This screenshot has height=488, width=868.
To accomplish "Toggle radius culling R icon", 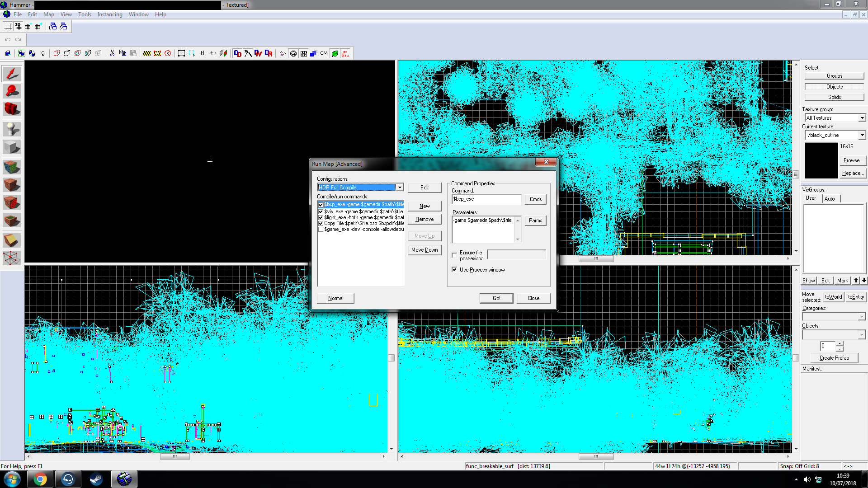I will (x=168, y=53).
